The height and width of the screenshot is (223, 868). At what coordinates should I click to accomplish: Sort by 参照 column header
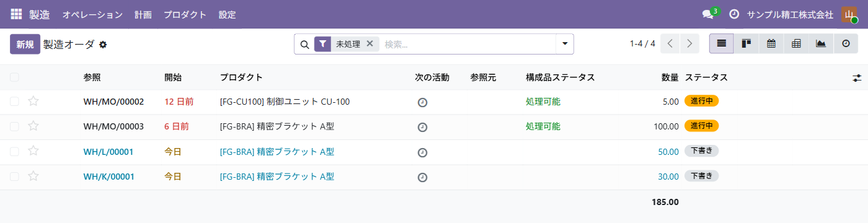click(x=92, y=77)
